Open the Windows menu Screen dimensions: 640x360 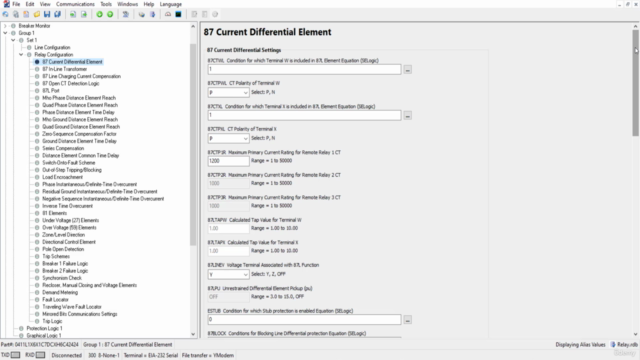pyautogui.click(x=127, y=4)
